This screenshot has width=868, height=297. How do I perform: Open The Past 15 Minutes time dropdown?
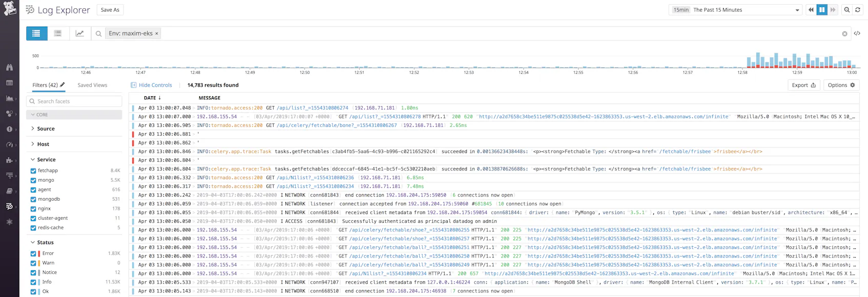[735, 10]
